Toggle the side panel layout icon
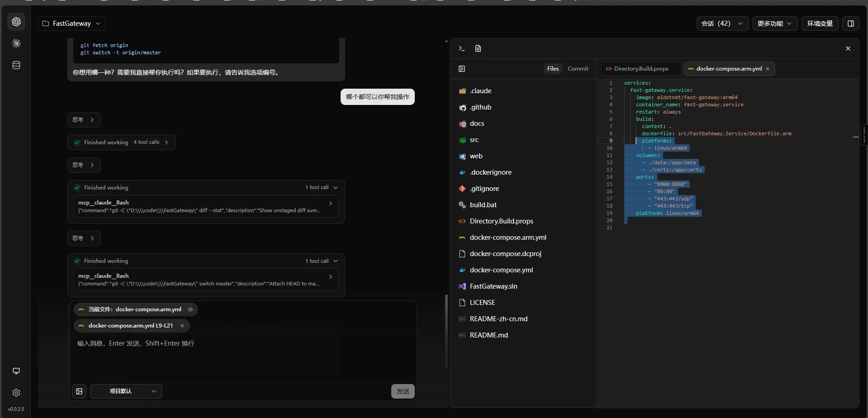Image resolution: width=868 pixels, height=418 pixels. (850, 24)
